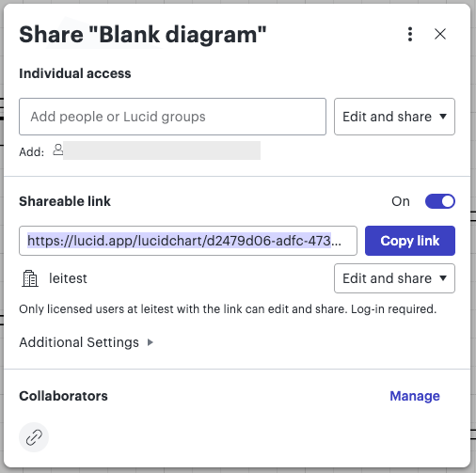476x473 pixels.
Task: Open the individual access Edit and share dropdown
Action: click(x=394, y=117)
